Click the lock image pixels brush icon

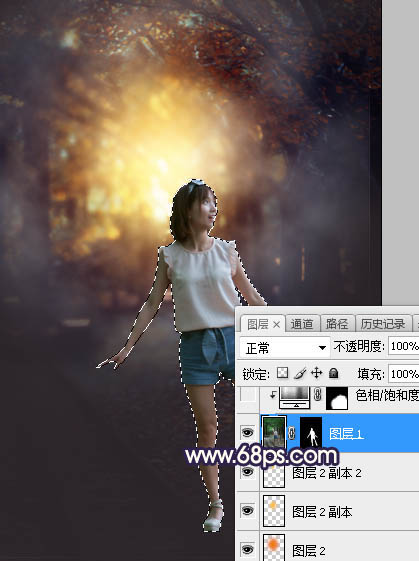[300, 373]
